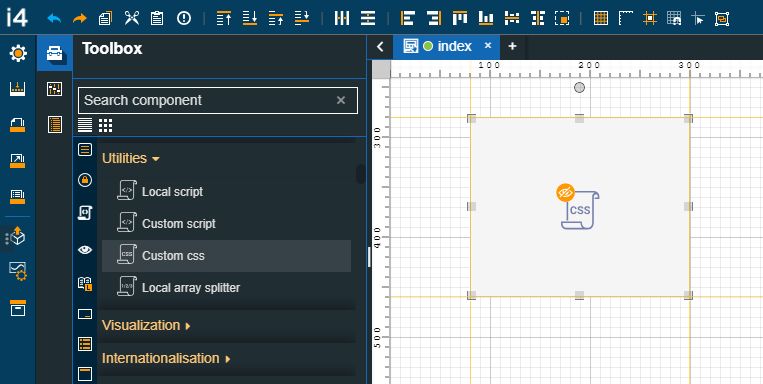Click the send to back icon
The width and height of the screenshot is (763, 384).
[250, 18]
